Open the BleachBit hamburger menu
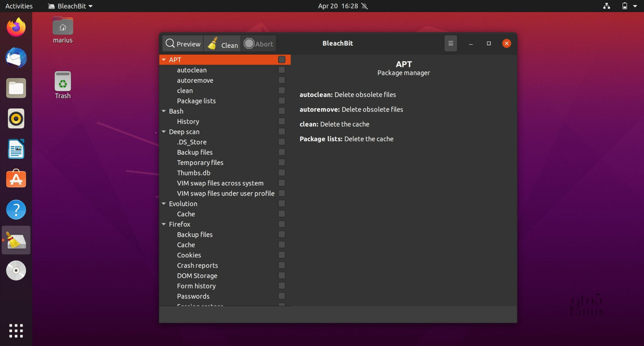 point(451,43)
